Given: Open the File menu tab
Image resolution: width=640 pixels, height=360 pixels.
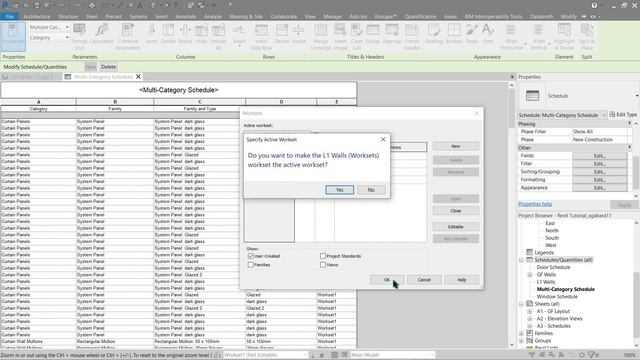Looking at the screenshot, I should (x=10, y=16).
